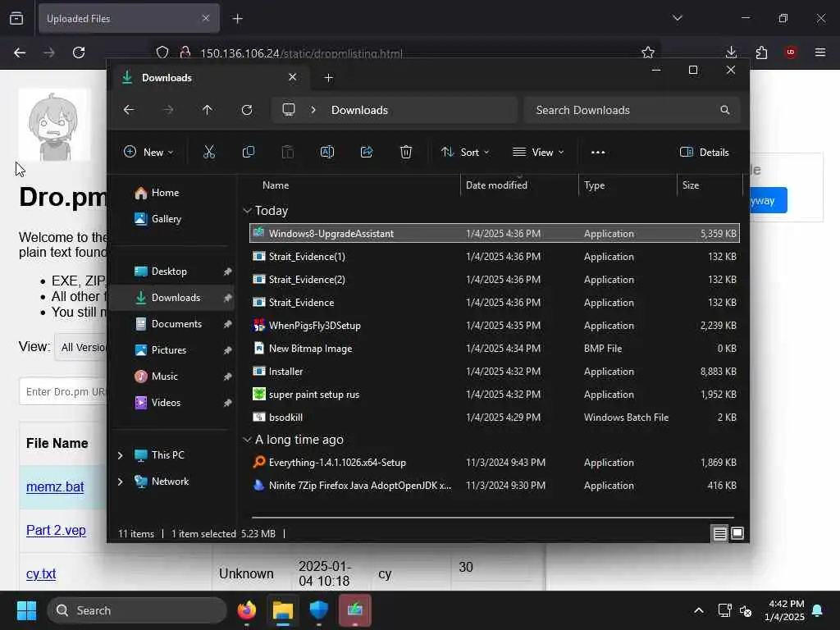Image resolution: width=840 pixels, height=630 pixels.
Task: Select the Everything-1.4.1.1026.x64-Setup file
Action: click(x=495, y=463)
